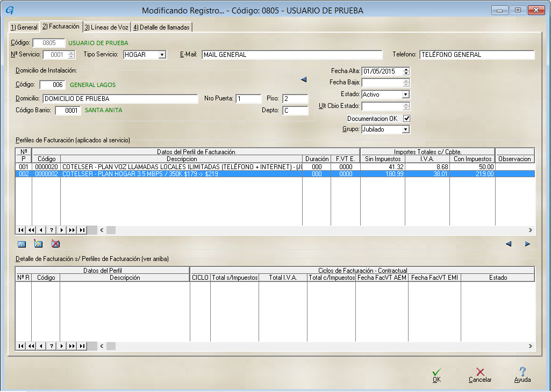551x392 pixels.
Task: Expand the Grupo dropdown showing Jubilado
Action: [x=405, y=129]
